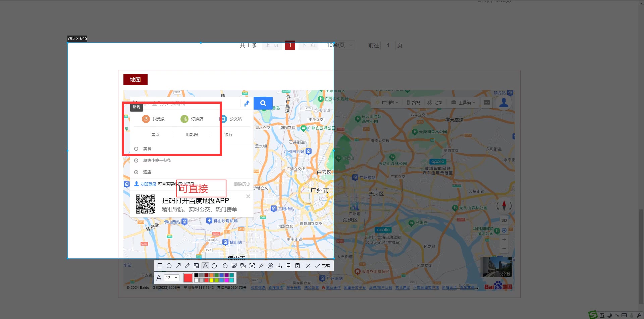This screenshot has width=644, height=319.
Task: Choose 景点 category
Action: (155, 135)
